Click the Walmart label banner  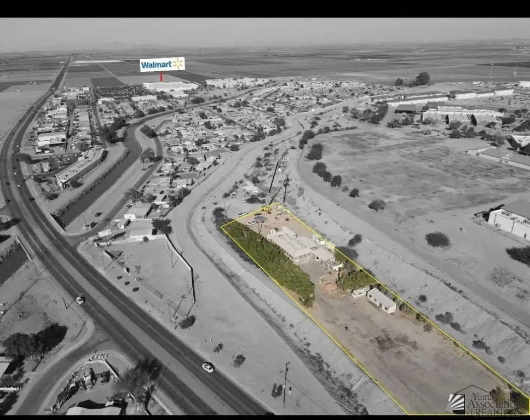tap(162, 65)
